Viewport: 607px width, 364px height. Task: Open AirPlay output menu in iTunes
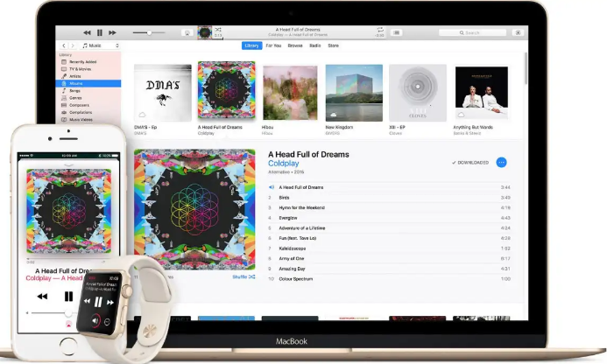(187, 33)
